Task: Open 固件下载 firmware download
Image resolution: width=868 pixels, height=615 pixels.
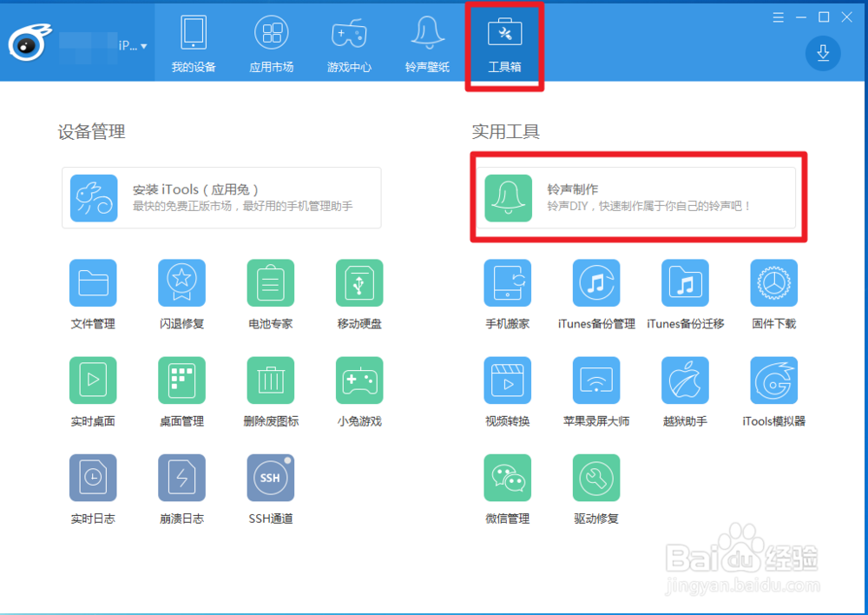Action: click(774, 283)
